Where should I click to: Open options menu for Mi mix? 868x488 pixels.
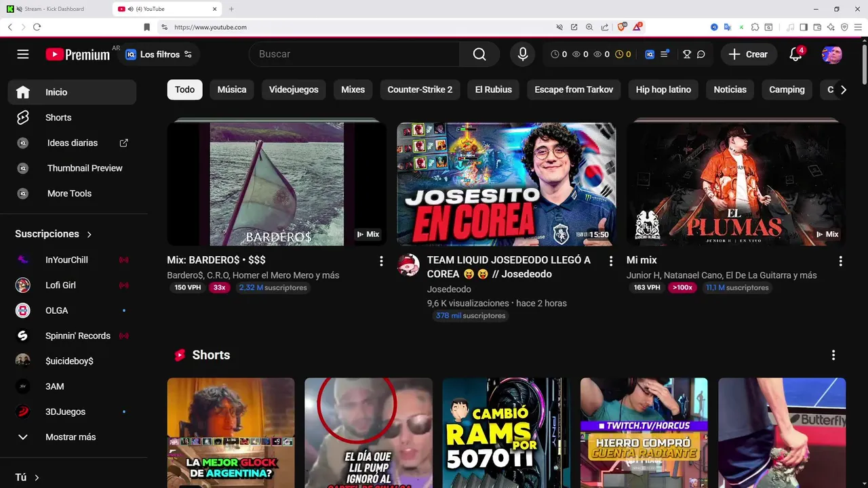(x=840, y=261)
